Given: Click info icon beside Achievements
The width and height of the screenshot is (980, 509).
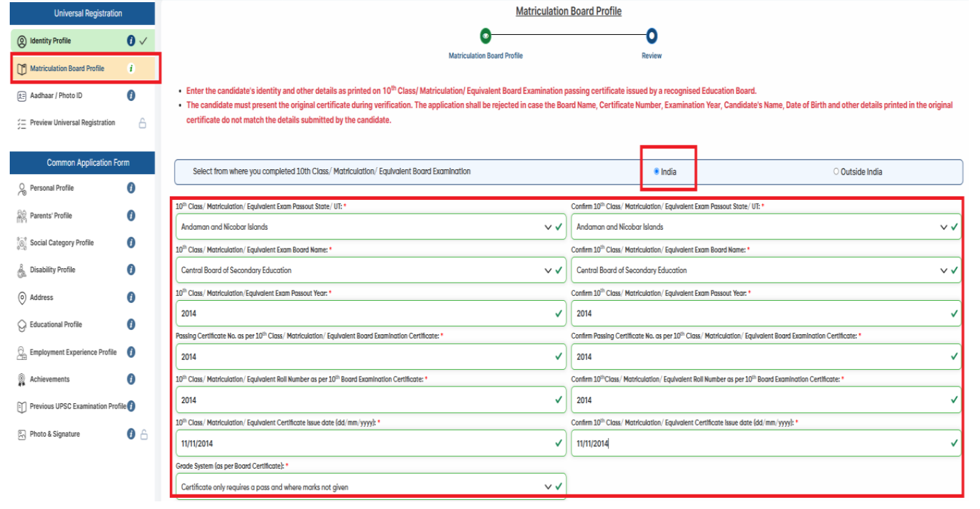Looking at the screenshot, I should click(131, 379).
